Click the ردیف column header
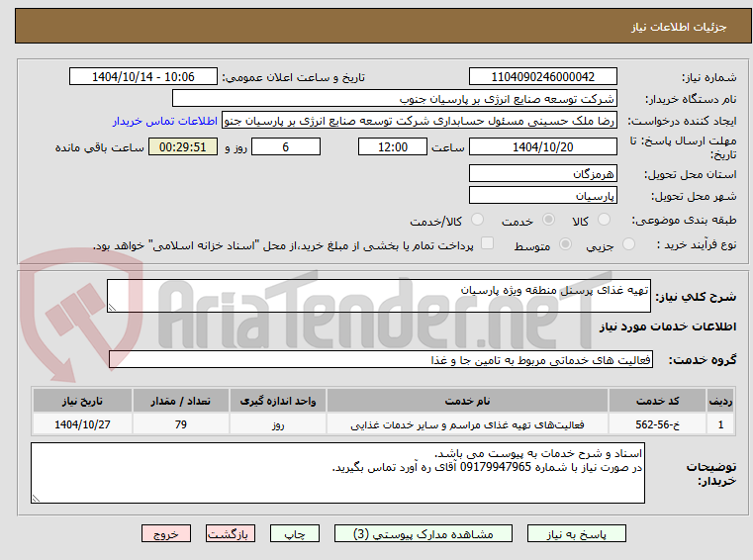 coord(720,401)
